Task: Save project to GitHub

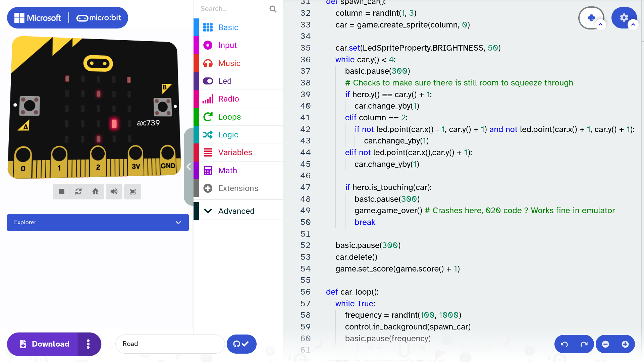Action: (x=241, y=344)
